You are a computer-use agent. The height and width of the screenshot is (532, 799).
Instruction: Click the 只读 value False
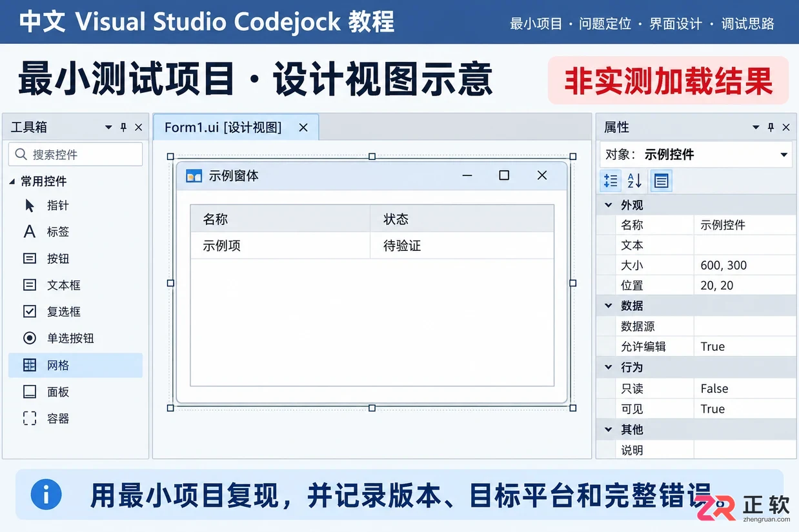point(745,389)
